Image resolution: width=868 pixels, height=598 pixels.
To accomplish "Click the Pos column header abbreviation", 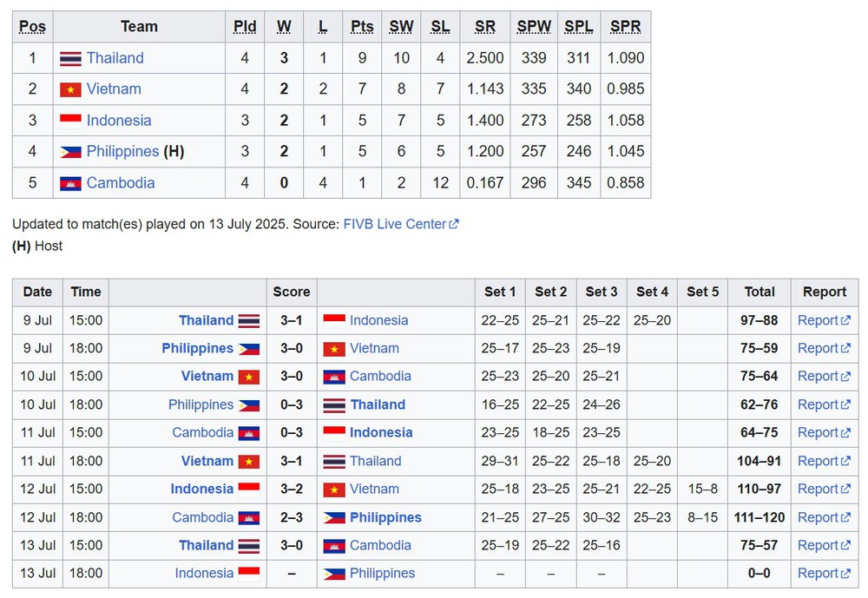I will coord(33,27).
